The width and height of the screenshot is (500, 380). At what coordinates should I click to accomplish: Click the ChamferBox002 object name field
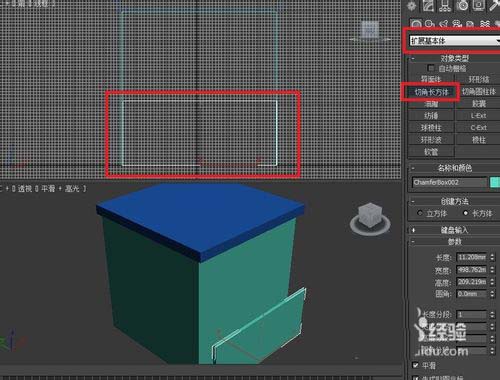click(x=449, y=183)
